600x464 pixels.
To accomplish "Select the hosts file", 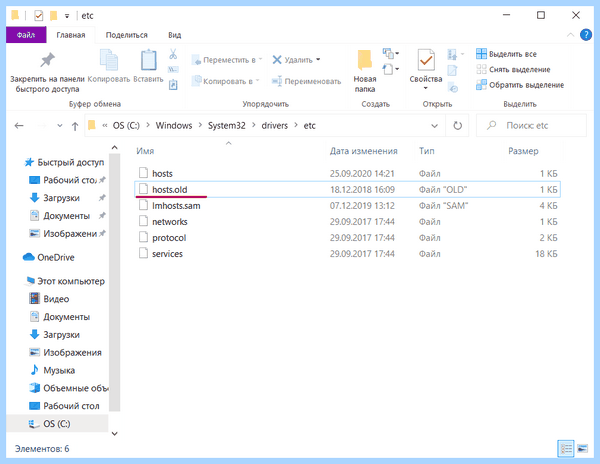I will 347,173.
